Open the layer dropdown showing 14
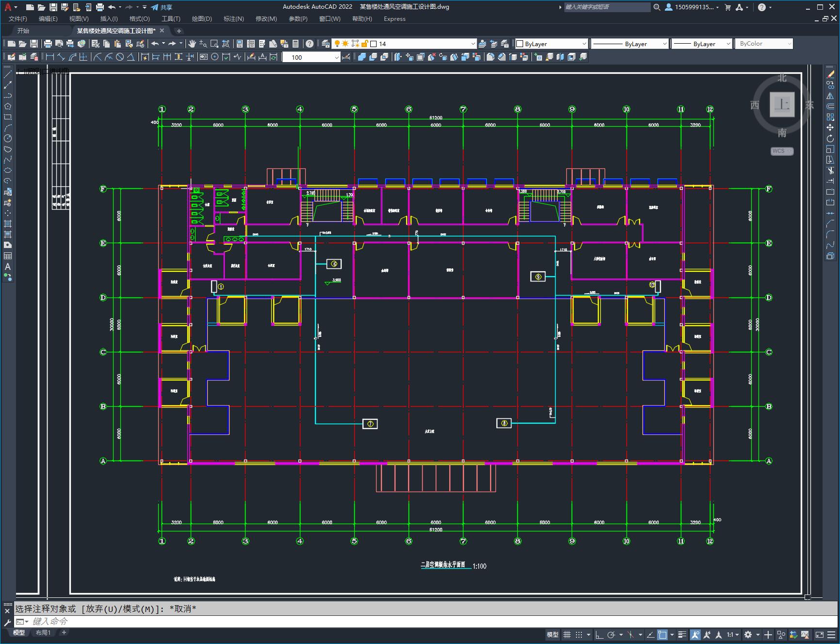 click(404, 44)
